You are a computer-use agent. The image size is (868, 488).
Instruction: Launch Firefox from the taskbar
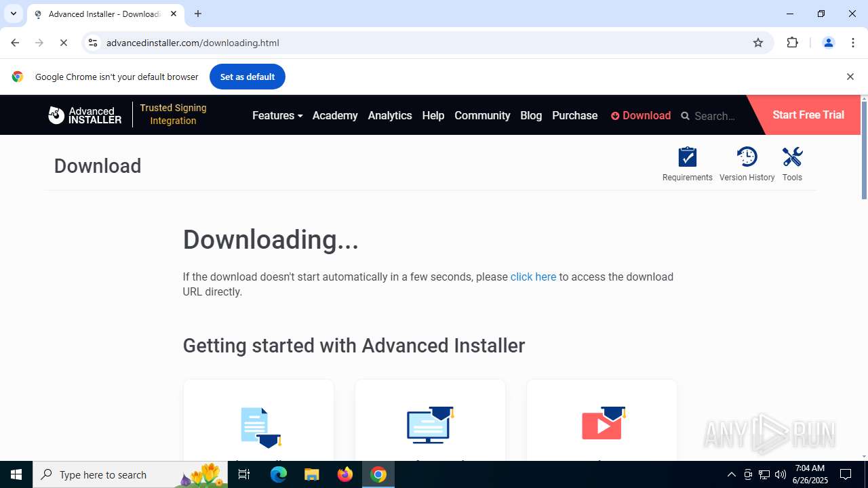coord(345,474)
